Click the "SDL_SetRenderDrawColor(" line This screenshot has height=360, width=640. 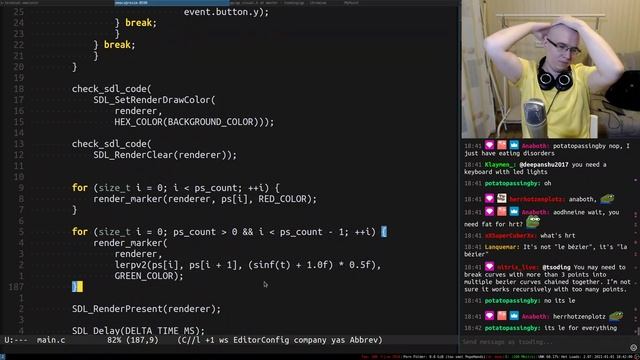point(154,100)
